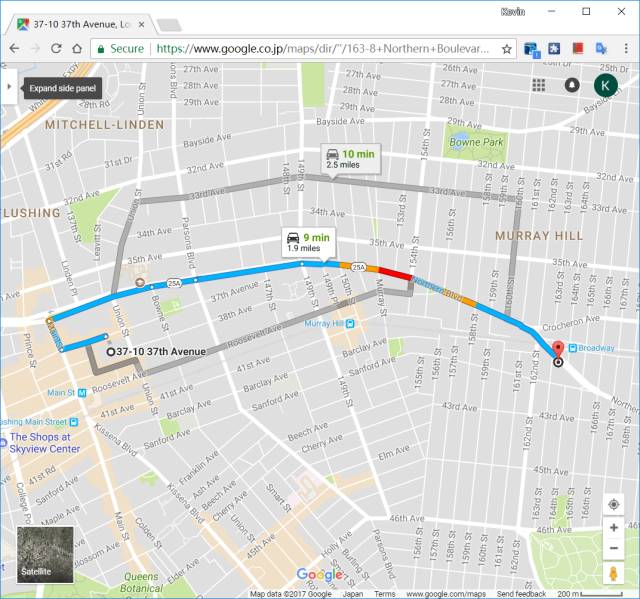Open a new browser tab

click(x=169, y=25)
